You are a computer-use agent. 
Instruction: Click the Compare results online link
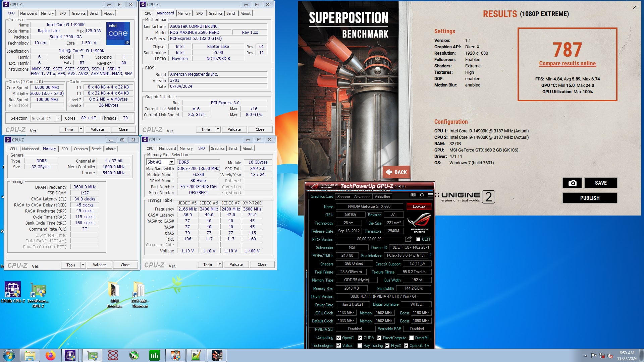click(x=567, y=63)
